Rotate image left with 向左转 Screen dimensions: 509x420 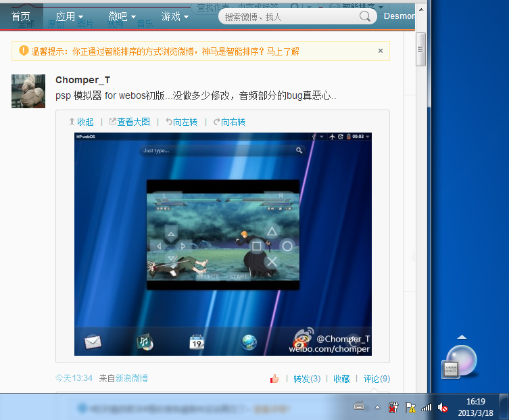click(181, 122)
